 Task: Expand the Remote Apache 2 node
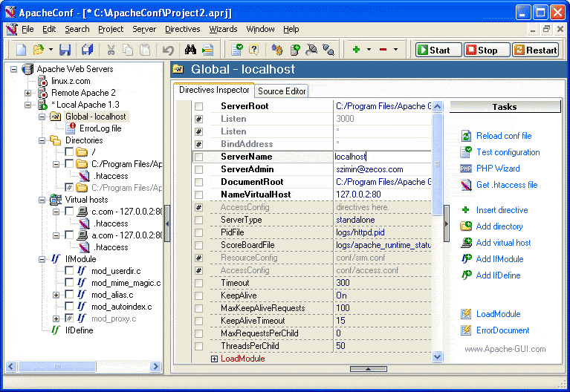coord(28,93)
